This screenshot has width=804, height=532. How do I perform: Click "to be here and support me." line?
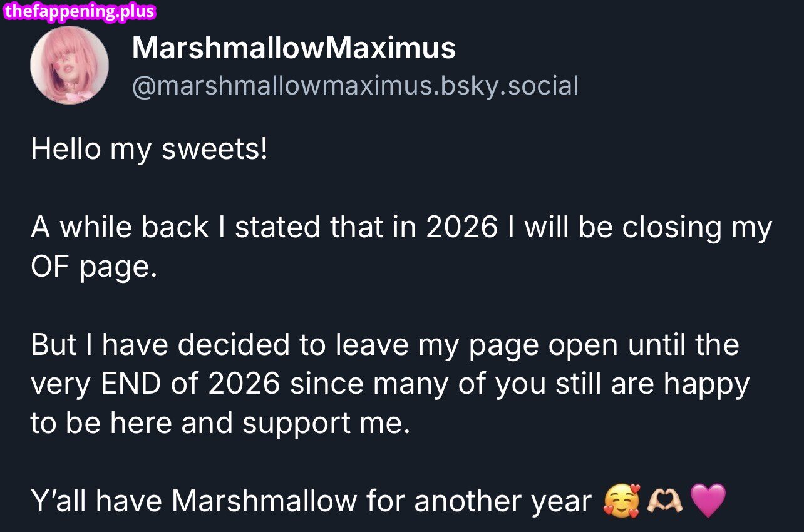click(x=220, y=422)
